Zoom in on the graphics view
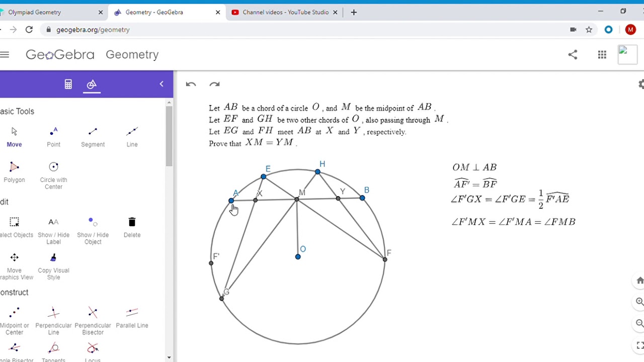 640,302
